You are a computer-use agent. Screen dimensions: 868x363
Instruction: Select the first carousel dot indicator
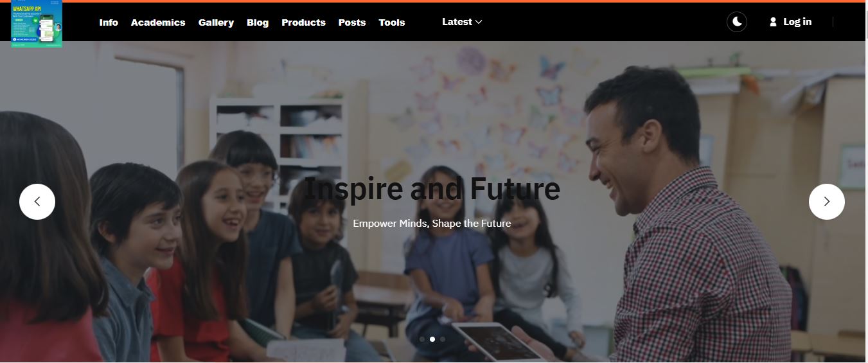[422, 339]
